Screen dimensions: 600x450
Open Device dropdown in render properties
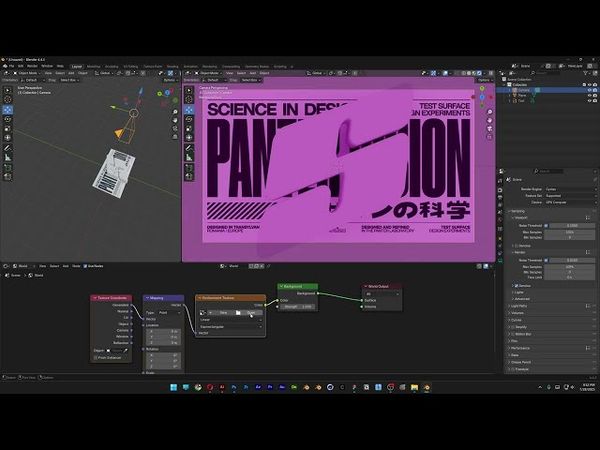pyautogui.click(x=569, y=202)
